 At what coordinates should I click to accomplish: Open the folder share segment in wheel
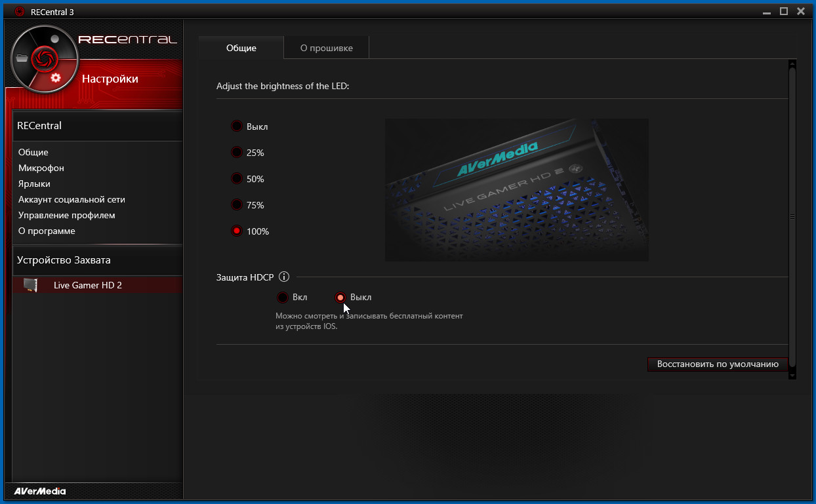tap(22, 59)
